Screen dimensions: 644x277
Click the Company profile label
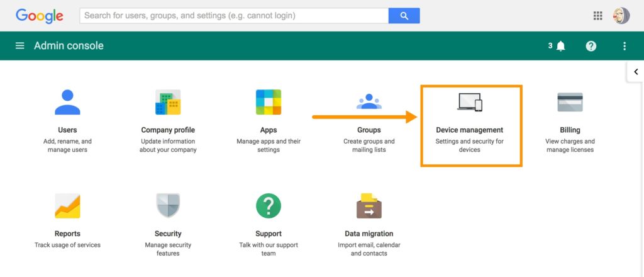click(168, 130)
